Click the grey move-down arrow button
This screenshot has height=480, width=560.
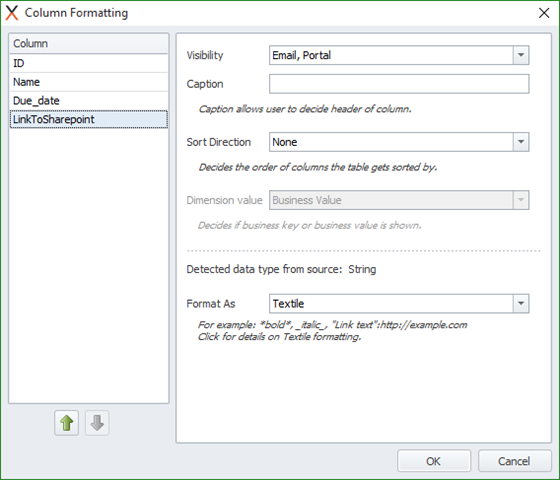pos(97,423)
